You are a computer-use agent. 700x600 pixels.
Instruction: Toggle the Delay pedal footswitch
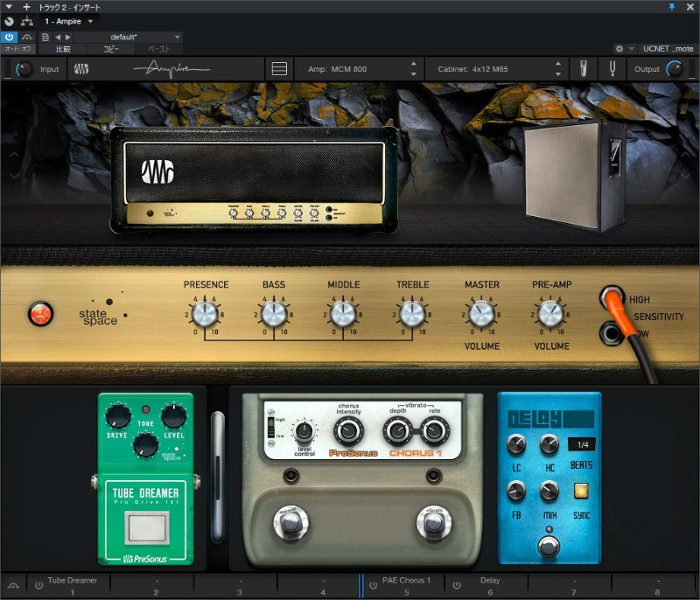click(549, 547)
